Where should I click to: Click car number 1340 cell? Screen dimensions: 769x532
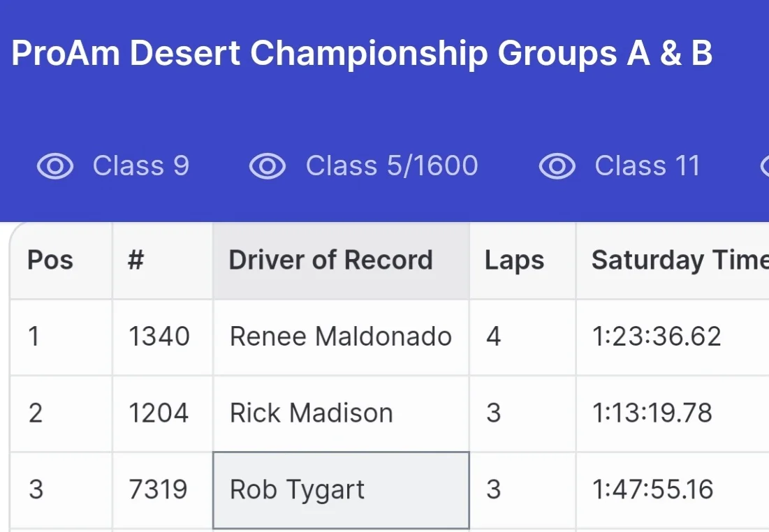159,337
